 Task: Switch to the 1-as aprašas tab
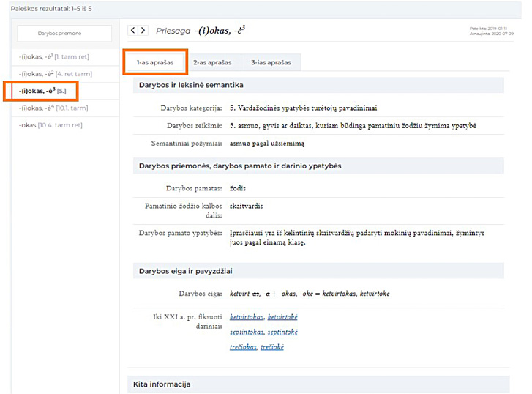[x=155, y=62]
